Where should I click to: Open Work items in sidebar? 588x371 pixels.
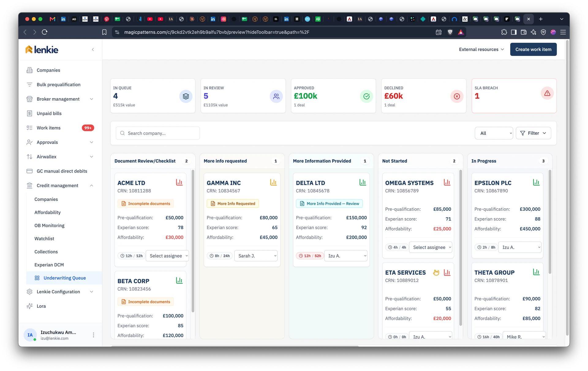[x=60, y=128]
